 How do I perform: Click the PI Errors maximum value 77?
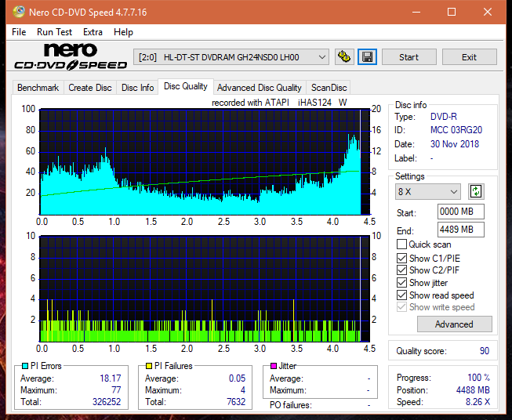pos(116,390)
